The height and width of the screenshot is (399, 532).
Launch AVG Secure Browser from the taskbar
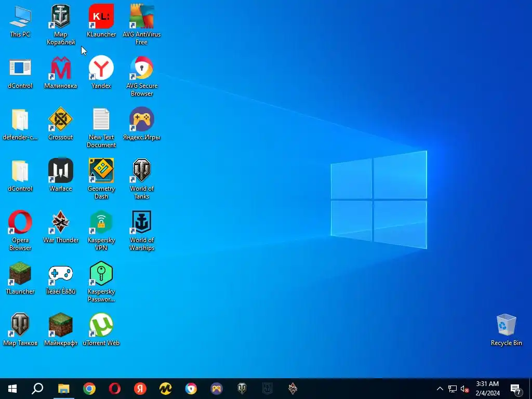[x=191, y=389]
